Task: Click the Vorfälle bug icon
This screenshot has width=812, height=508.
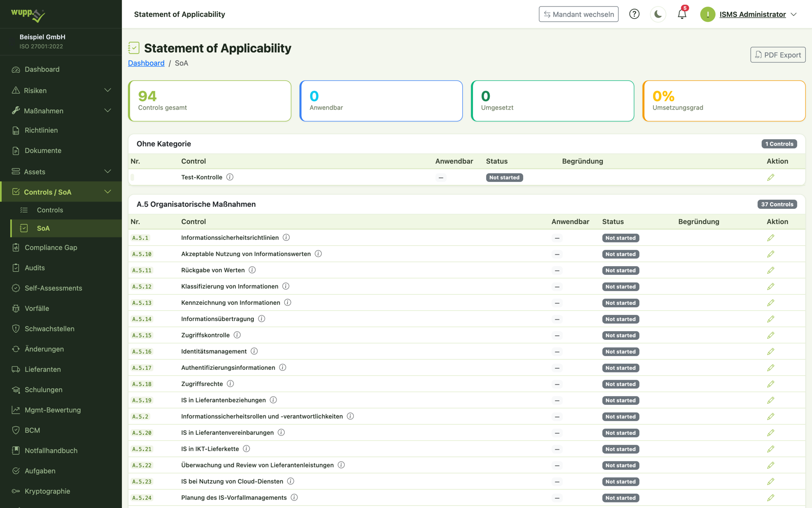Action: (16, 309)
